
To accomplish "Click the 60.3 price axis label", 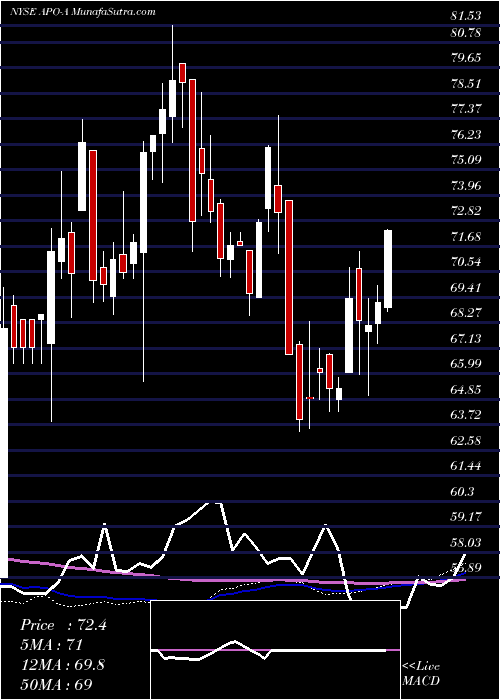I will coord(463,491).
